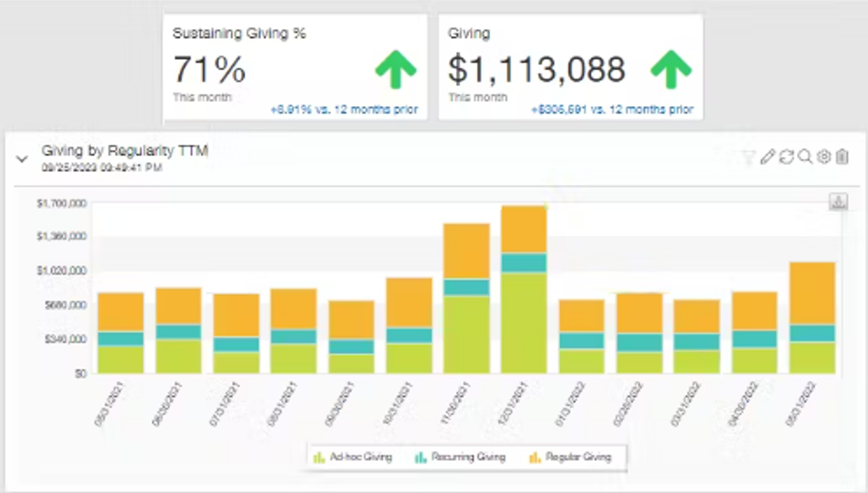868x493 pixels.
Task: Toggle Ad-hoc Giving series in the legend
Action: click(x=353, y=457)
